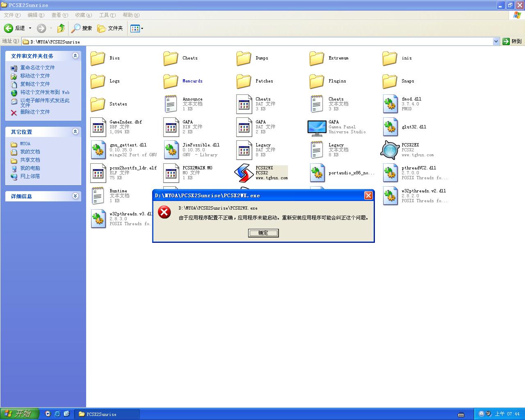This screenshot has width=525, height=420.
Task: Open the Plugins folder icon
Action: click(x=317, y=81)
